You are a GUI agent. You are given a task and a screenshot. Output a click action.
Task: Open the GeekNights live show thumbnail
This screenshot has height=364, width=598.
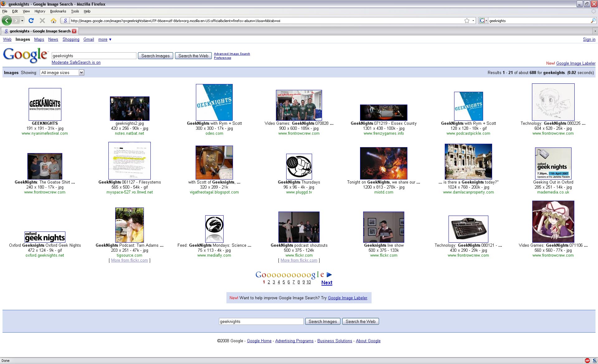[384, 227]
